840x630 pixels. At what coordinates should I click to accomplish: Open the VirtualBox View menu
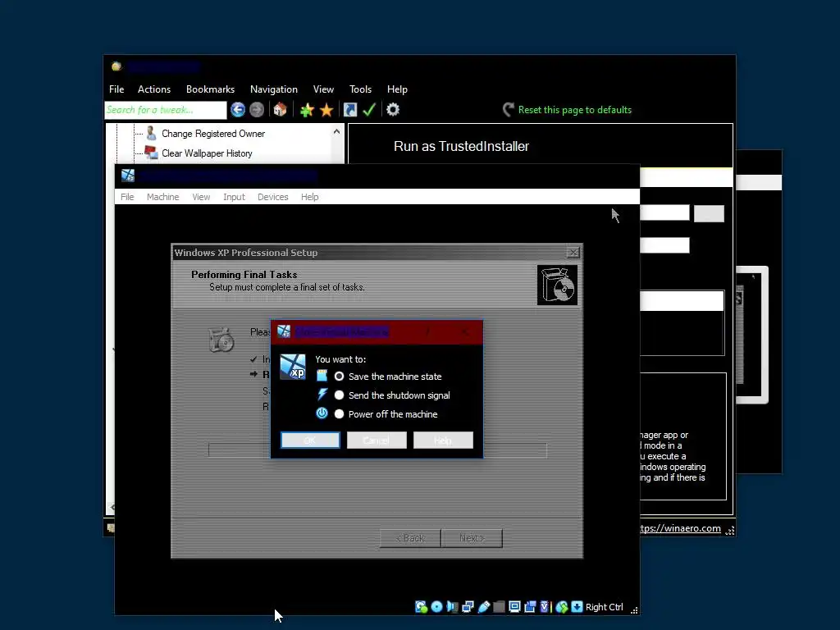click(x=202, y=197)
